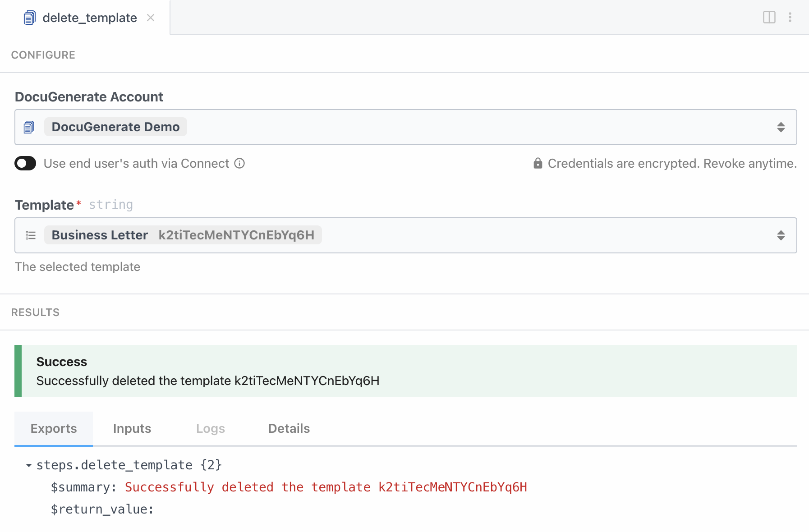
Task: Click the DocuGenerate icon in account field
Action: [29, 127]
